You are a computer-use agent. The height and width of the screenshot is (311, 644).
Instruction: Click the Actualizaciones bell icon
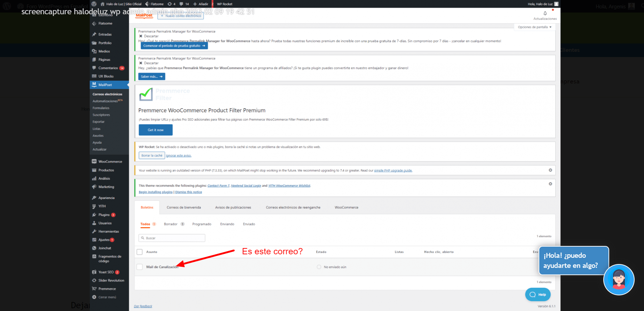pos(545,14)
